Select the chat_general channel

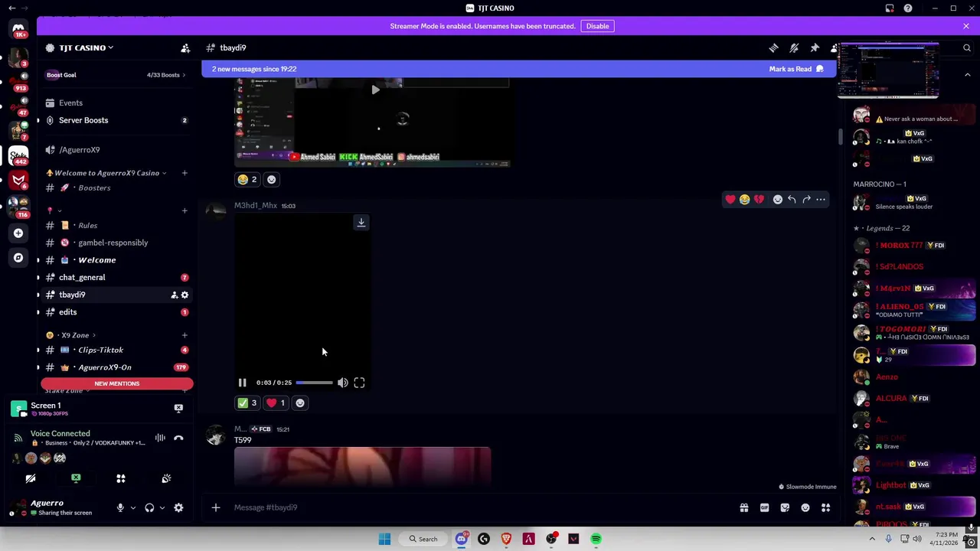[x=116, y=277]
